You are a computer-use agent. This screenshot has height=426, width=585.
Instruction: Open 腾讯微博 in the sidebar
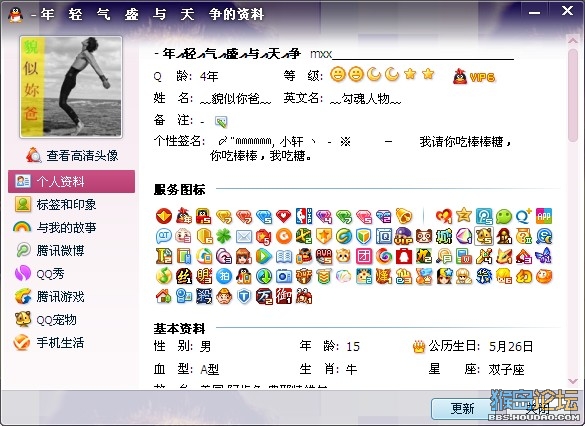pyautogui.click(x=50, y=251)
